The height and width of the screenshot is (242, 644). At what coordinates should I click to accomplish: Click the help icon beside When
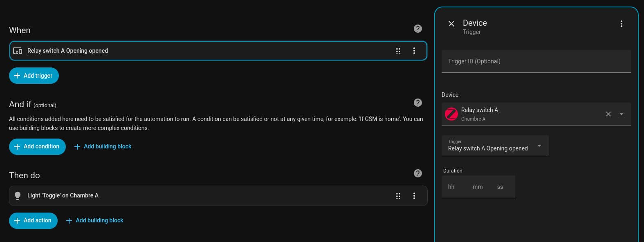417,29
